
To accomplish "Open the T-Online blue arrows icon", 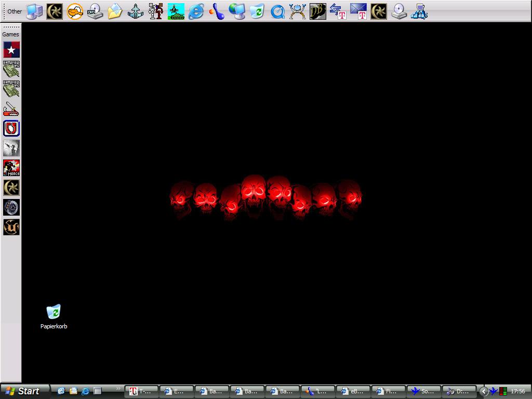I will [338, 11].
